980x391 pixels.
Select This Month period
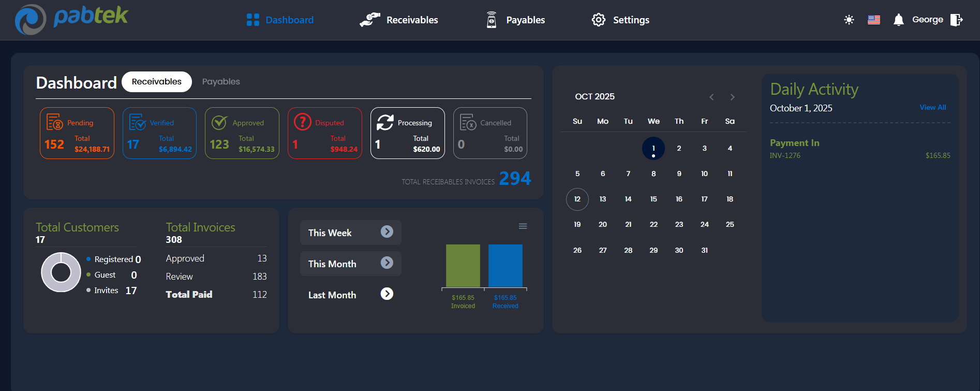[x=351, y=264]
